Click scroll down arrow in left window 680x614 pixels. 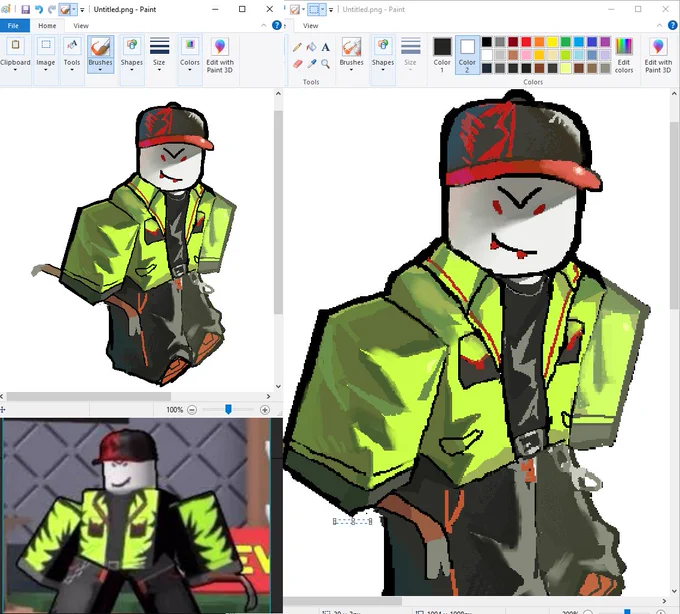(278, 387)
